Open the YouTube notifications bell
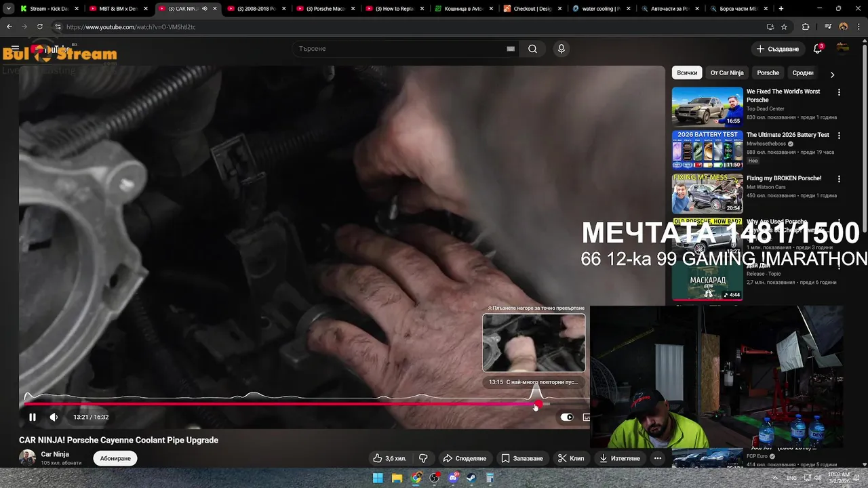Image resolution: width=868 pixels, height=488 pixels. 818,49
